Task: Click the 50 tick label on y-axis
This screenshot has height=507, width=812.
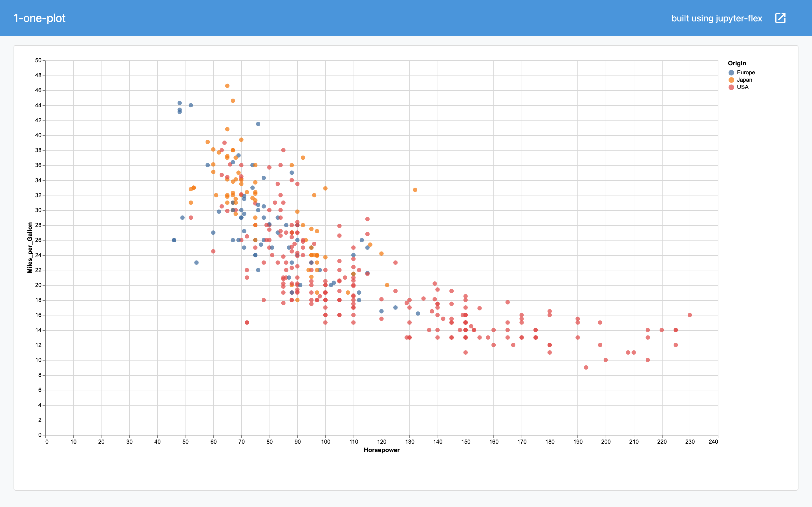Action: pyautogui.click(x=38, y=61)
